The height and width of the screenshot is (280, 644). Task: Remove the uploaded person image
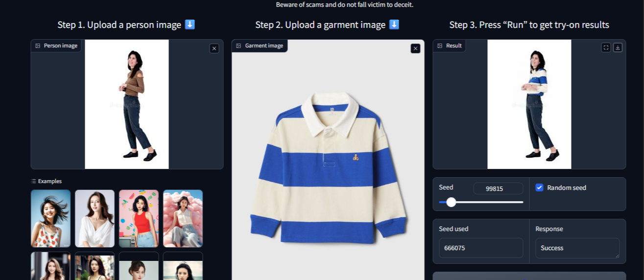[x=214, y=48]
